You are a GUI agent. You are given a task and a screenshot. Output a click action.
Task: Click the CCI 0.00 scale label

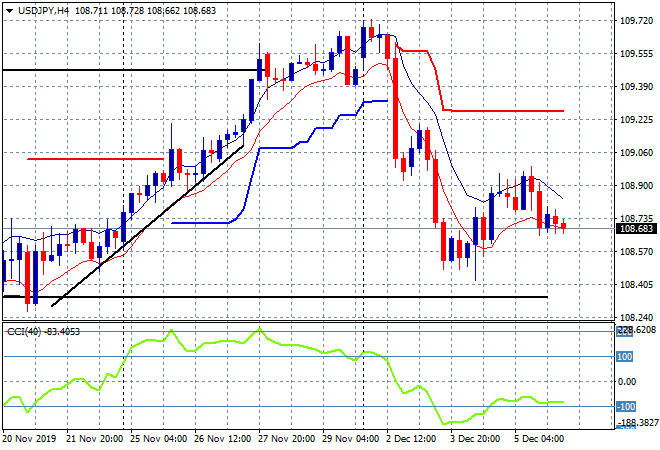coord(627,381)
